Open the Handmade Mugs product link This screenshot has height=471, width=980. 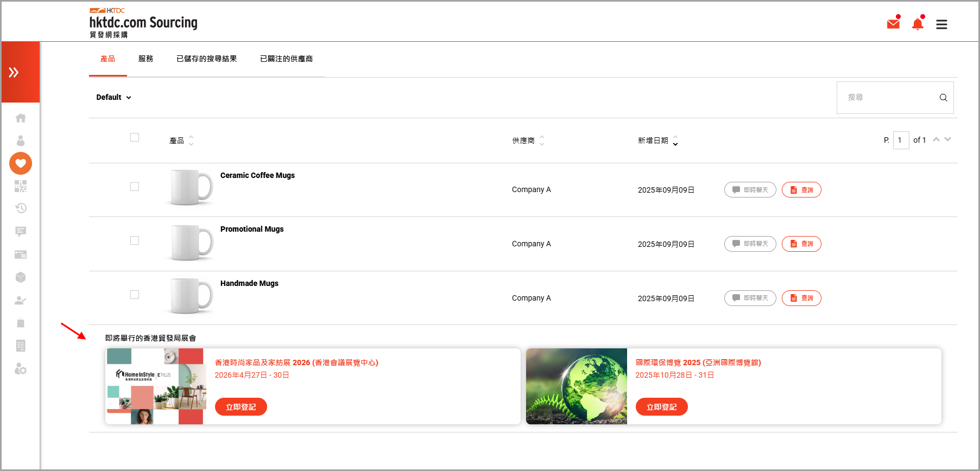(x=249, y=283)
